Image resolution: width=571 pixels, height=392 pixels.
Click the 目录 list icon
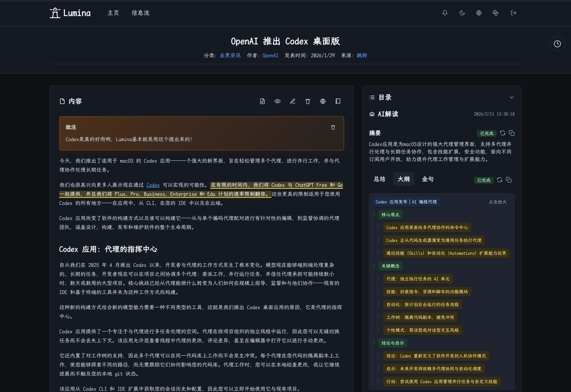coord(372,97)
